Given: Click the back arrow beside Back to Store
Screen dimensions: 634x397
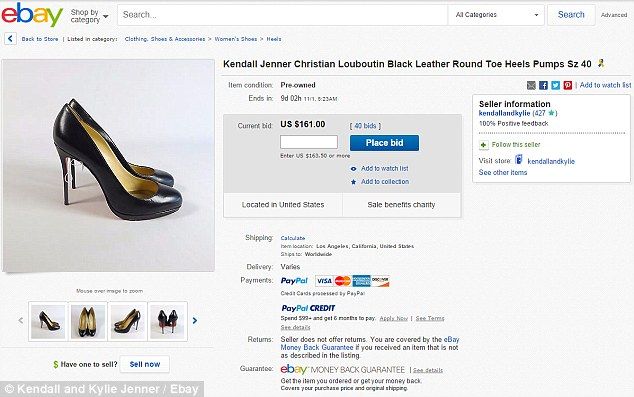Looking at the screenshot, I should (11, 39).
